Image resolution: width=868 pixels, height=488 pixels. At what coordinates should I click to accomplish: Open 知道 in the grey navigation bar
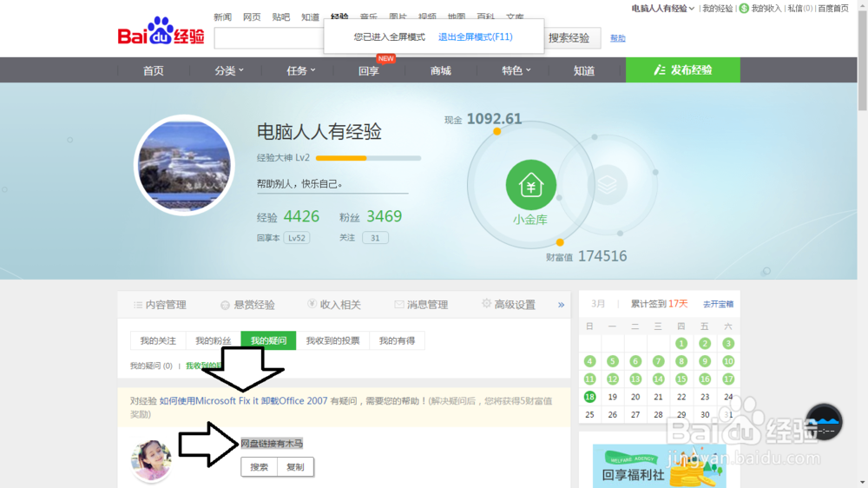584,70
